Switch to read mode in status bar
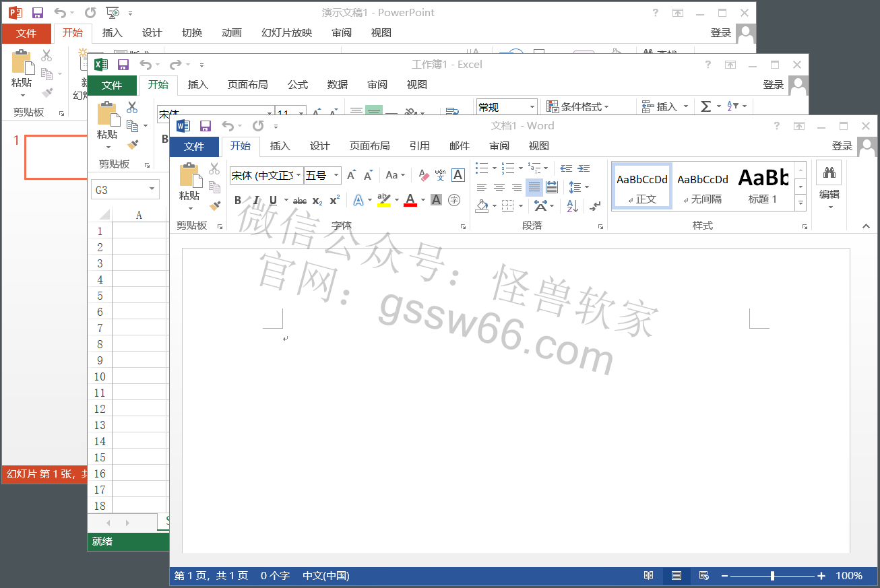 coord(649,576)
